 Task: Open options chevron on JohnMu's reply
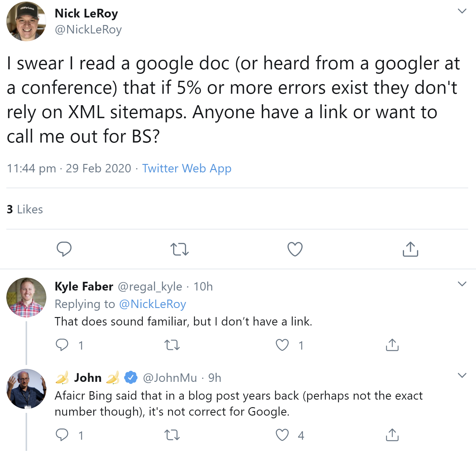[x=462, y=375]
